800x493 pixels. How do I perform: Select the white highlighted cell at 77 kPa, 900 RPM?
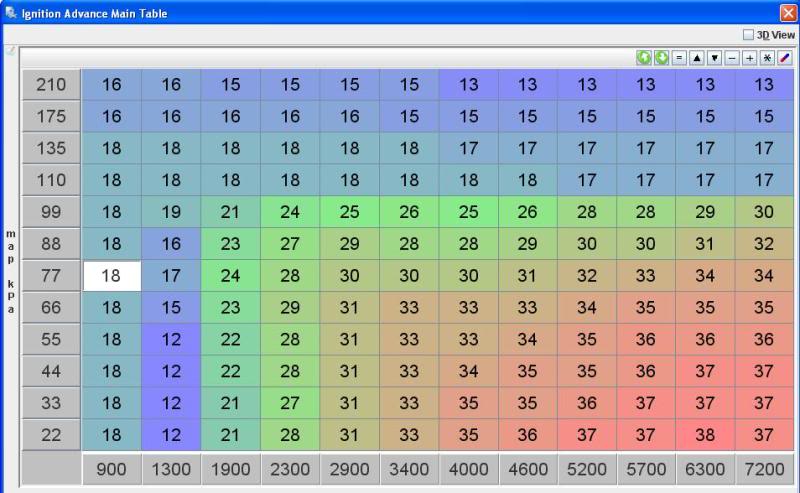pyautogui.click(x=112, y=276)
